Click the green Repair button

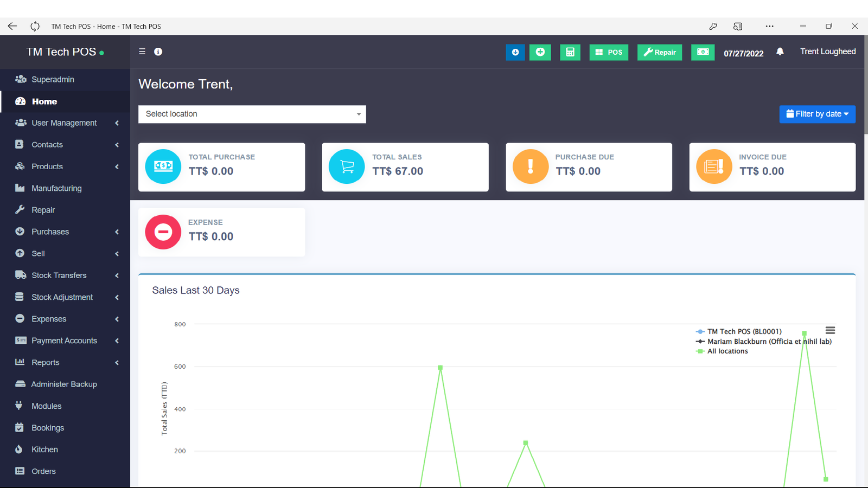[659, 52]
